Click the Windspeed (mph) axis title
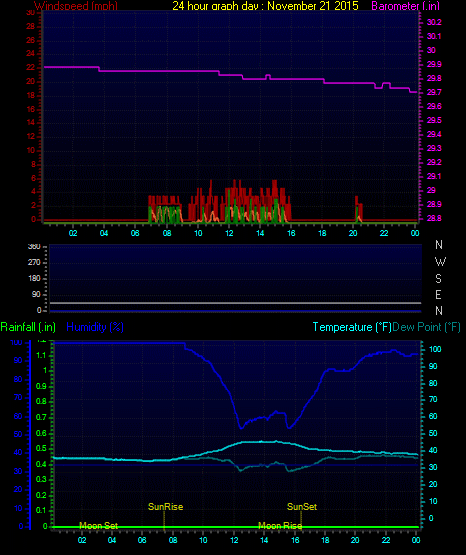This screenshot has height=555, width=466. pyautogui.click(x=76, y=6)
